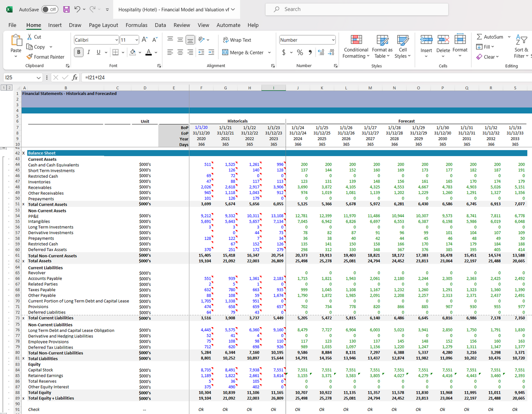The width and height of the screenshot is (532, 414).
Task: Click the Insert Function fx icon
Action: click(x=75, y=77)
